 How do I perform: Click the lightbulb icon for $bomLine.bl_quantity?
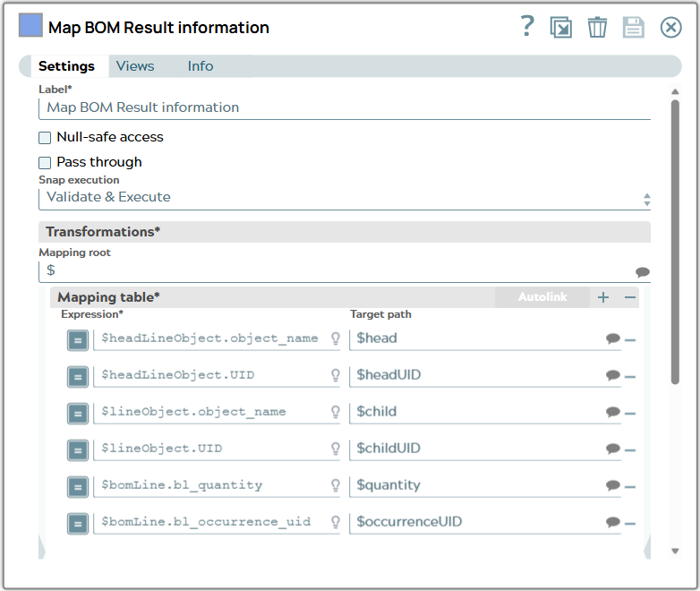336,485
